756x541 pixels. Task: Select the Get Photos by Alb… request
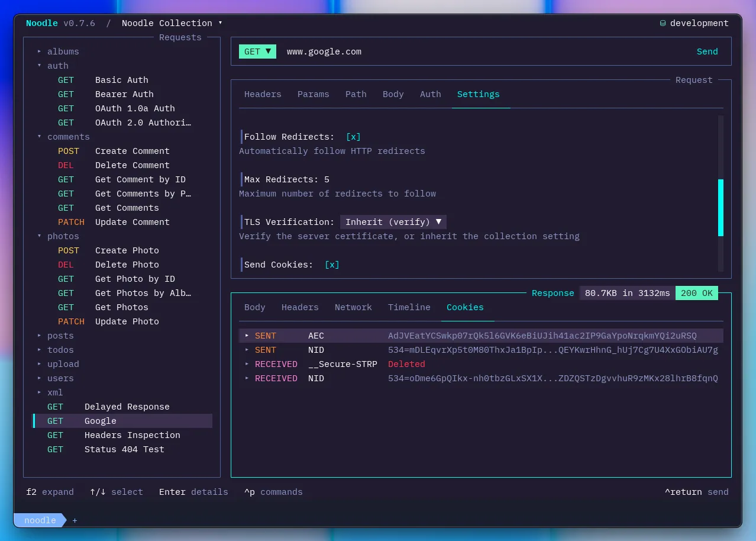[122, 293]
